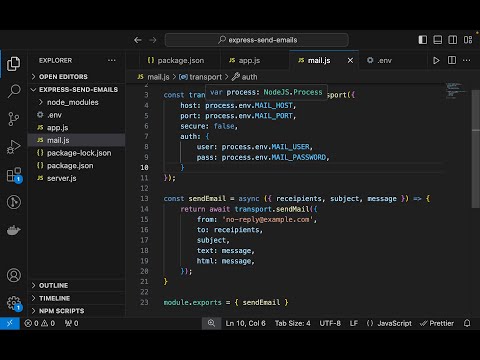Click the editor minimap
Image resolution: width=480 pixels, height=360 pixels.
[x=456, y=91]
